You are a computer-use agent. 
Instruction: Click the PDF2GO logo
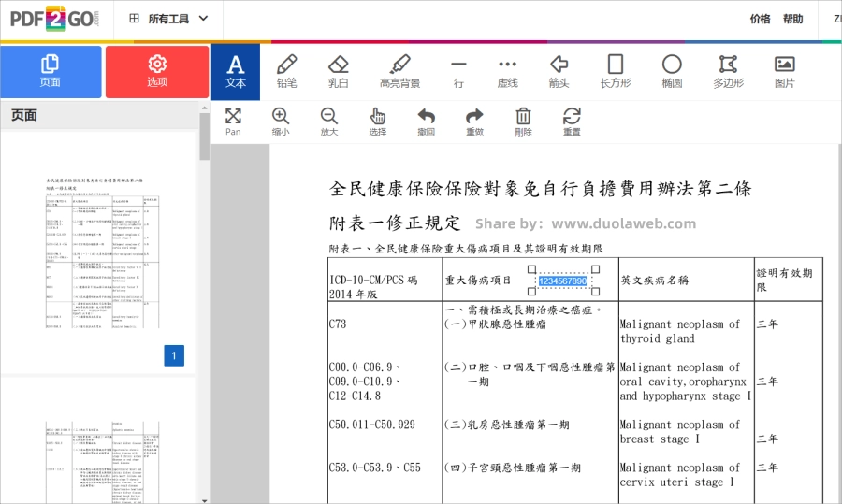tap(54, 19)
